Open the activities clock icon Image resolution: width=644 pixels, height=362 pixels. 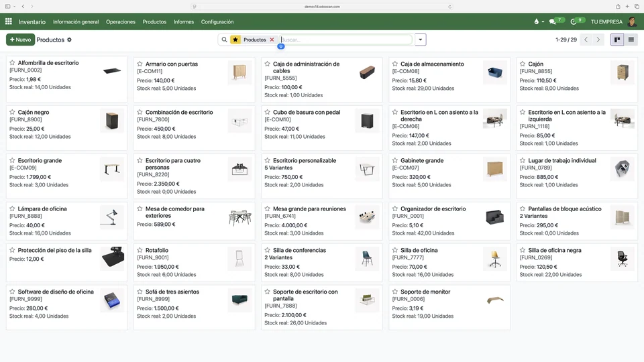[x=574, y=21]
